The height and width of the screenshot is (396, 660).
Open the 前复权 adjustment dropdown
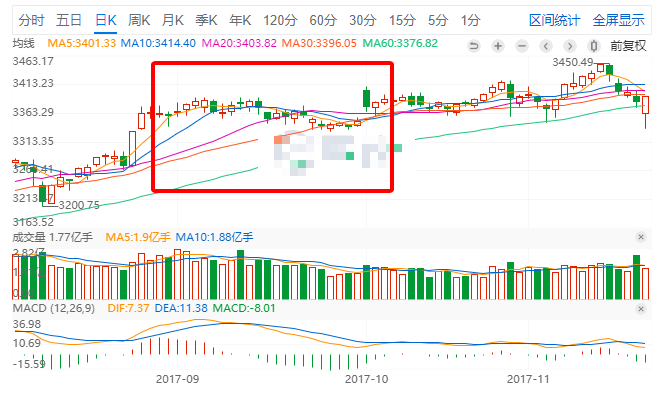(628, 45)
